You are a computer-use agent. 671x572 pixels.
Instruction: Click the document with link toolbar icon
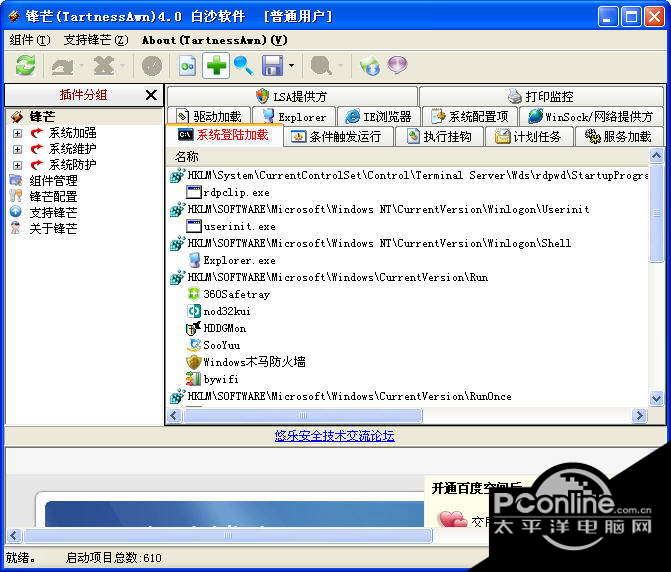[x=187, y=66]
